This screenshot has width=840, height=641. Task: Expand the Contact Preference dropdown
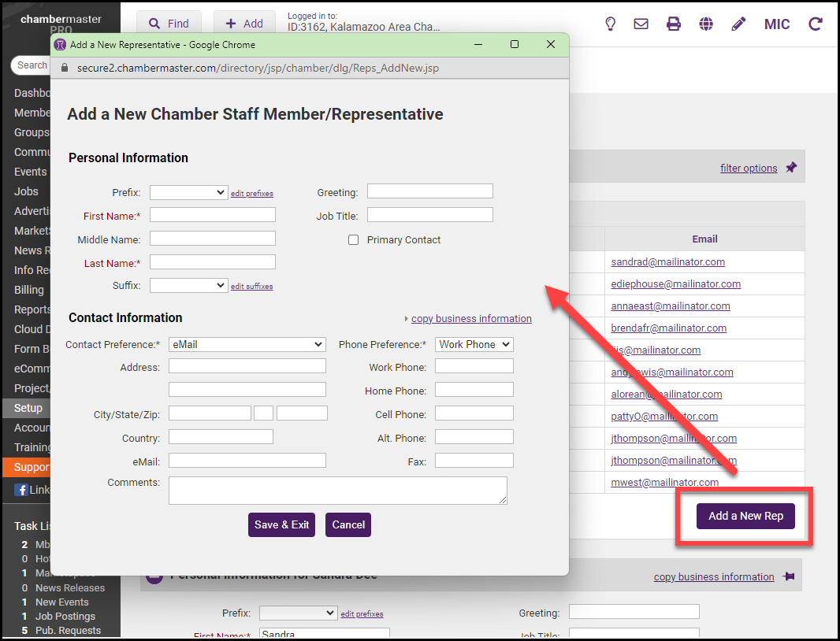[247, 344]
